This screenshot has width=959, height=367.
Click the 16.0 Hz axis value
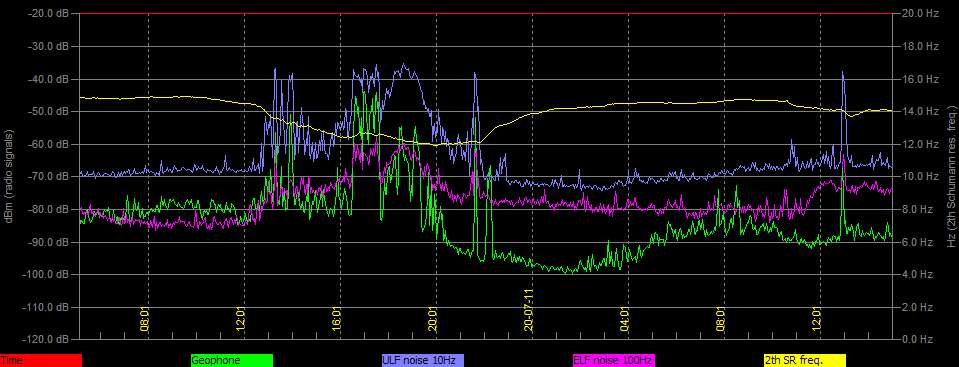[x=920, y=79]
